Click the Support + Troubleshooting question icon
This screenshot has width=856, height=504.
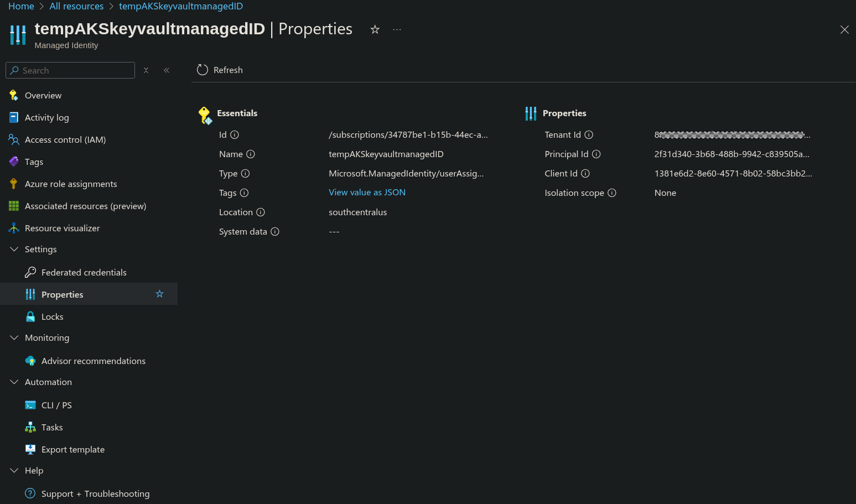point(30,493)
